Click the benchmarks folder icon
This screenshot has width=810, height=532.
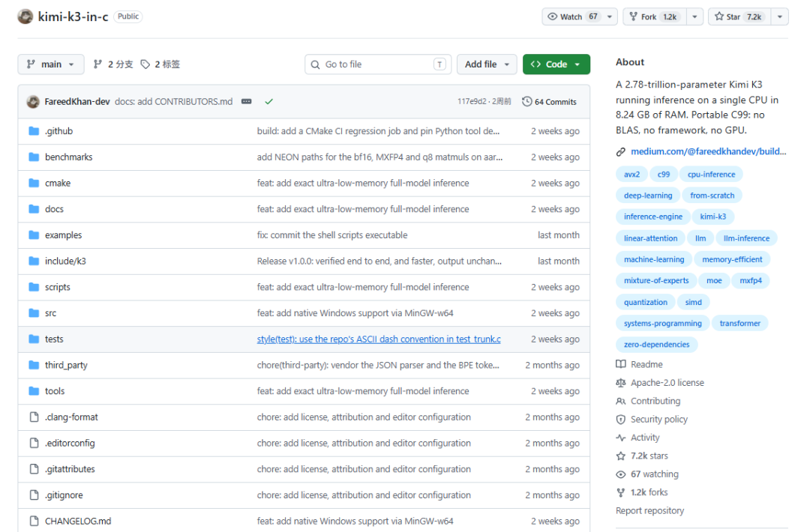(x=34, y=157)
